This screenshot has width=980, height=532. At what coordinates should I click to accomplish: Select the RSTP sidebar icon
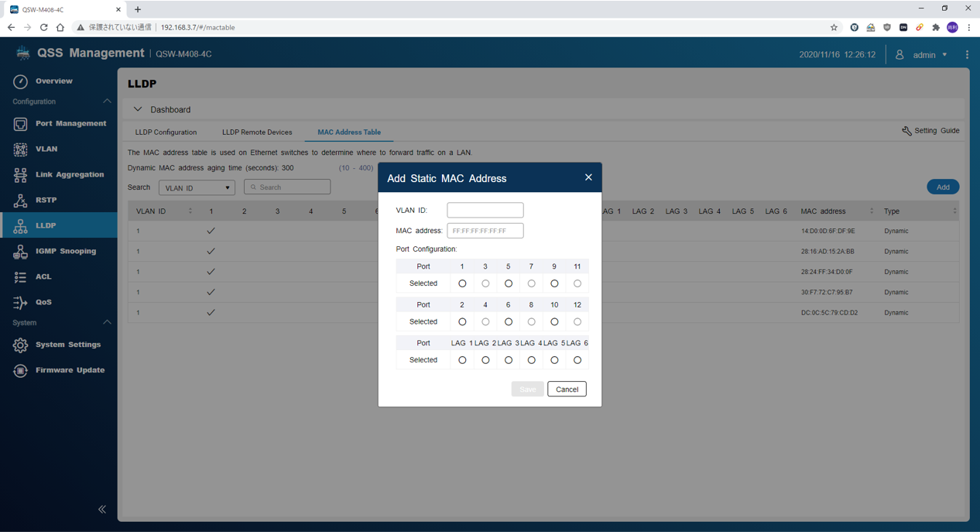pyautogui.click(x=20, y=201)
